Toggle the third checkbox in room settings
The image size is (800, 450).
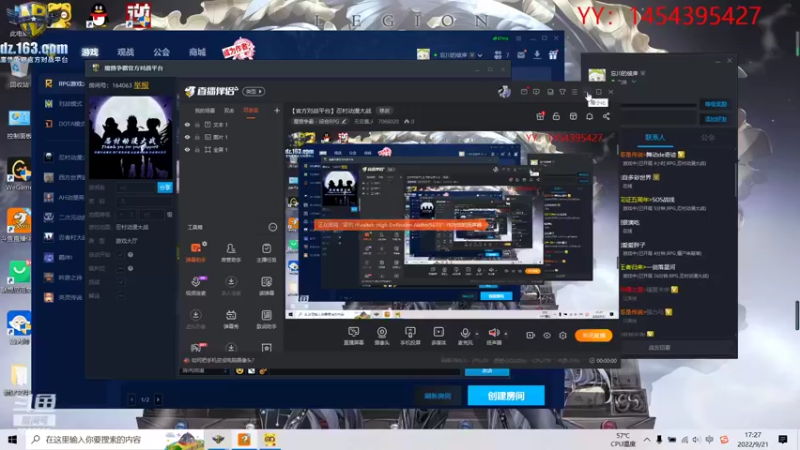[120, 282]
